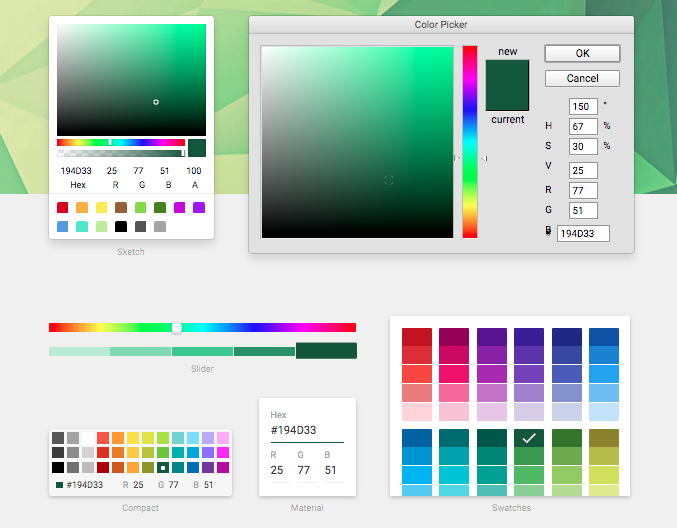677x528 pixels.
Task: Click the Sketch picker R input showing 25
Action: [x=112, y=171]
